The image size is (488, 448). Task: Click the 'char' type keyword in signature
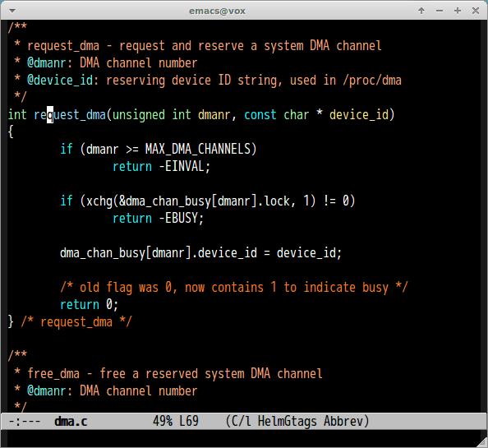(297, 115)
